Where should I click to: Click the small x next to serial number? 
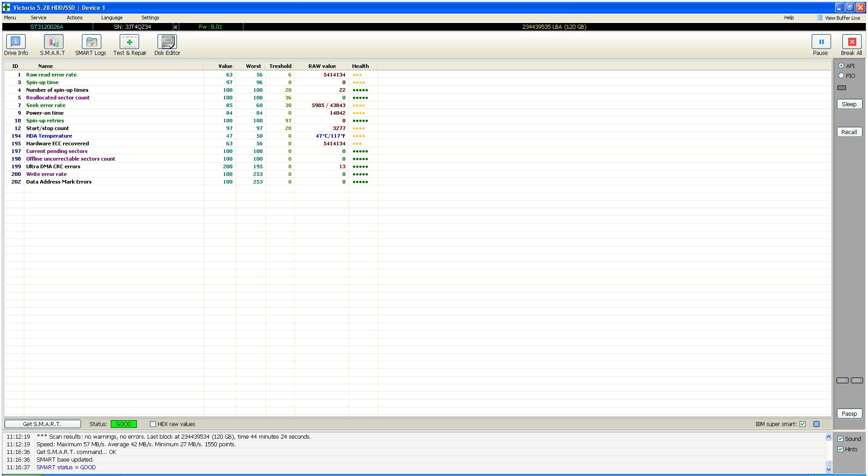(176, 27)
